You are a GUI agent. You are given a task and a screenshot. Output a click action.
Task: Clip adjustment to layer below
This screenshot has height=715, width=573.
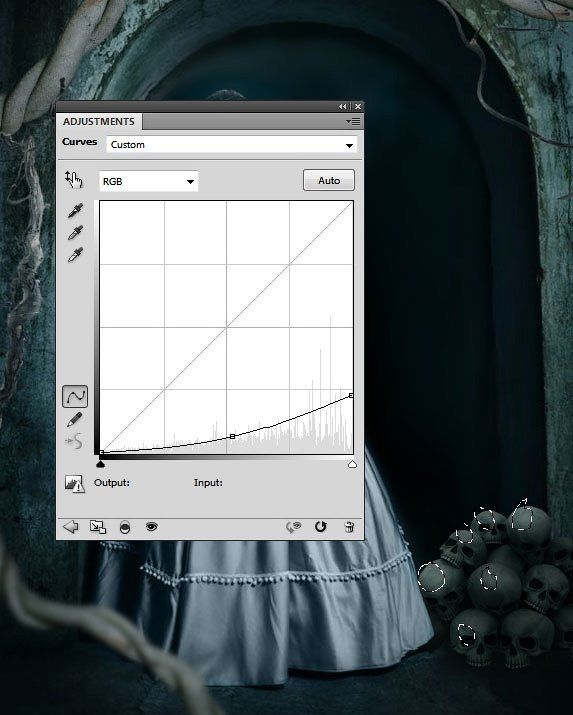[x=125, y=527]
